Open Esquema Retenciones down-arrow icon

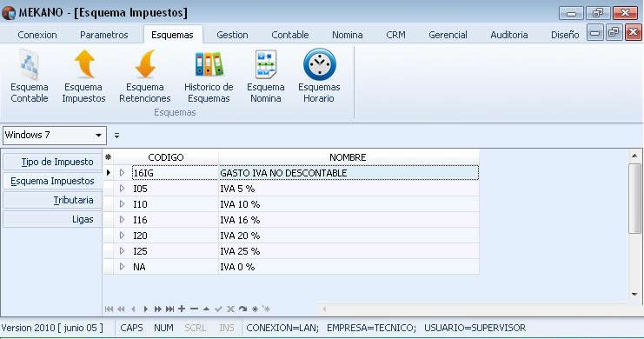[145, 63]
